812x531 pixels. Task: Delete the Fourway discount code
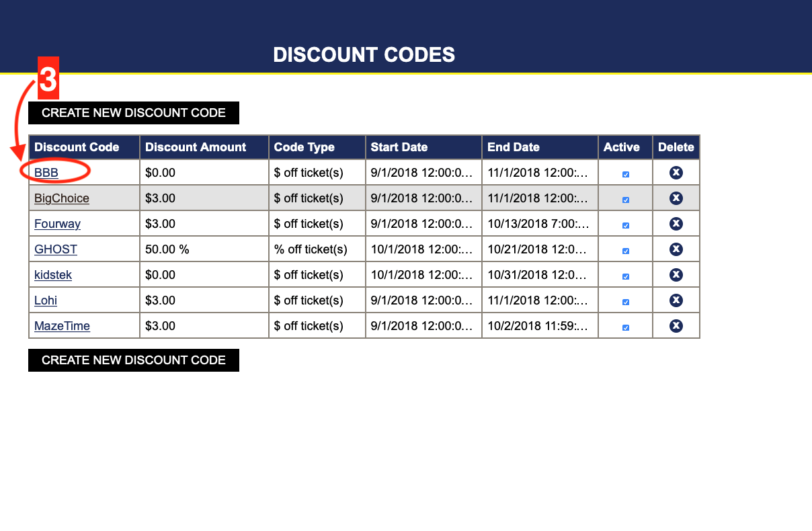pyautogui.click(x=676, y=224)
